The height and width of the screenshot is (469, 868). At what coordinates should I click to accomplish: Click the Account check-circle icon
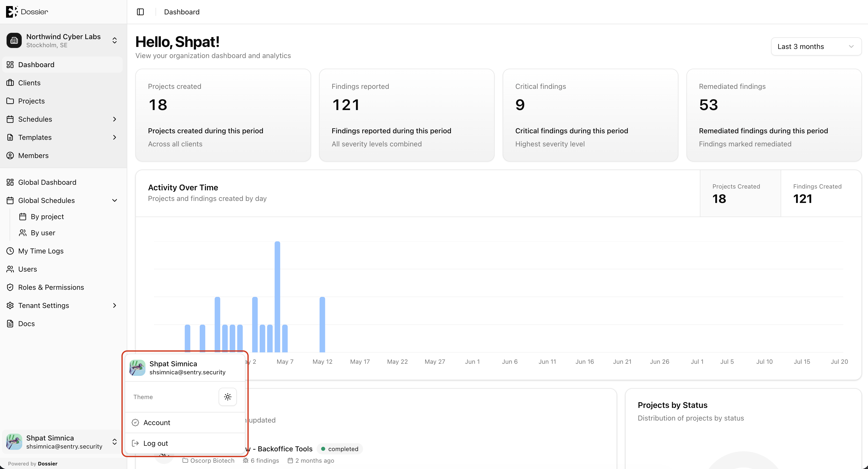pyautogui.click(x=136, y=423)
